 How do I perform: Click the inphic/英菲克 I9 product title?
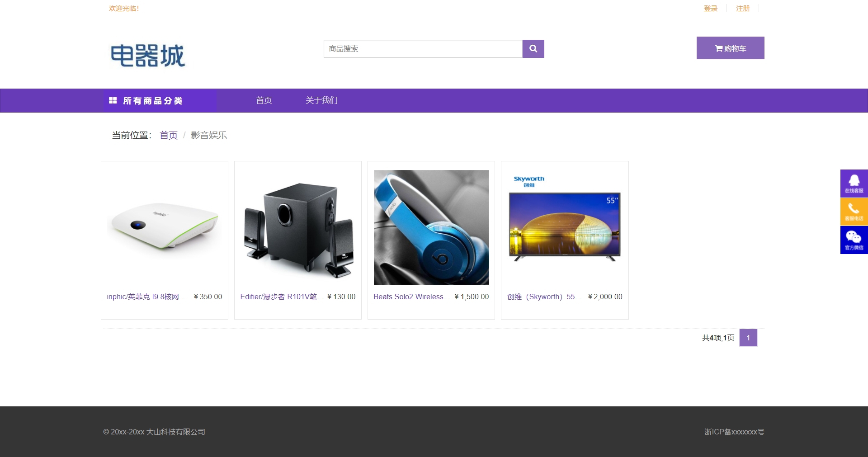point(146,297)
